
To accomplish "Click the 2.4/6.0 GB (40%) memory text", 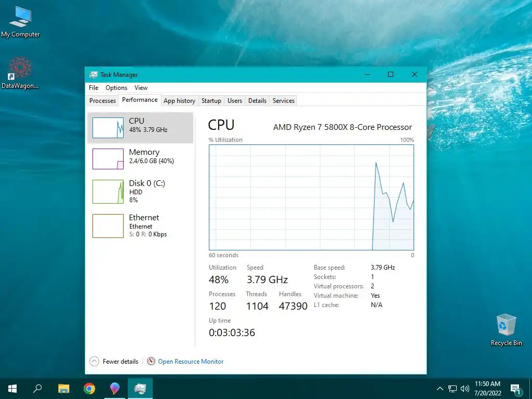I will pyautogui.click(x=151, y=161).
